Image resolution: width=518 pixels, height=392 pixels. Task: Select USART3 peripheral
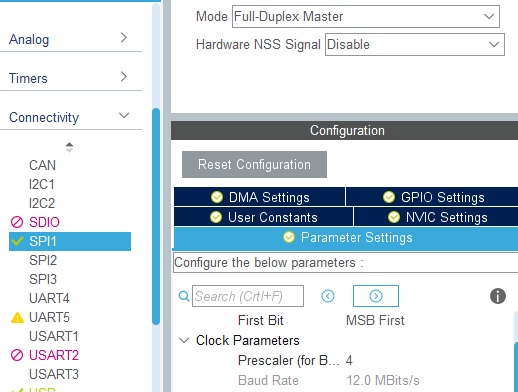54,374
